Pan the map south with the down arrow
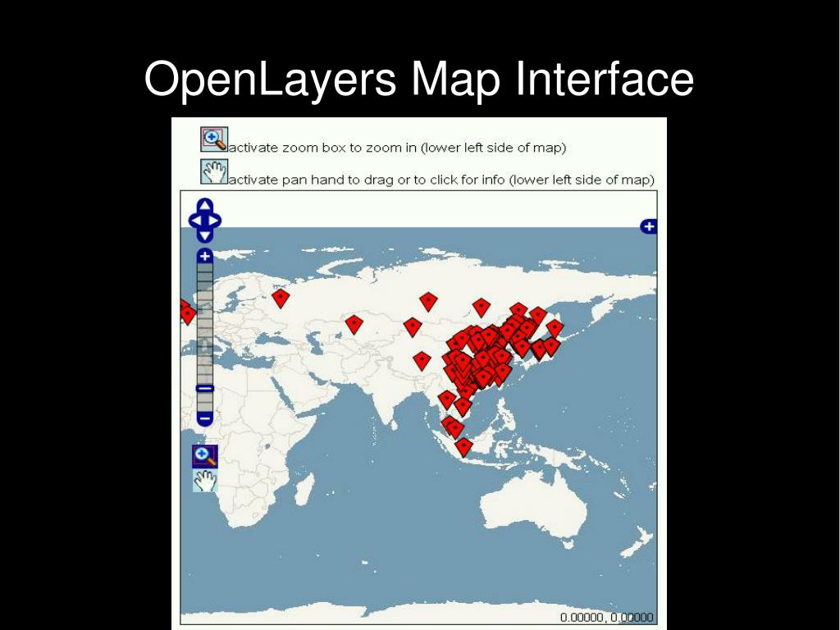 (x=205, y=235)
